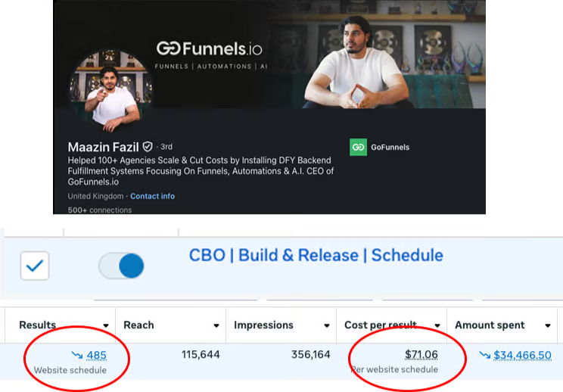
Task: Click the GoFunnels company name text
Action: click(390, 147)
